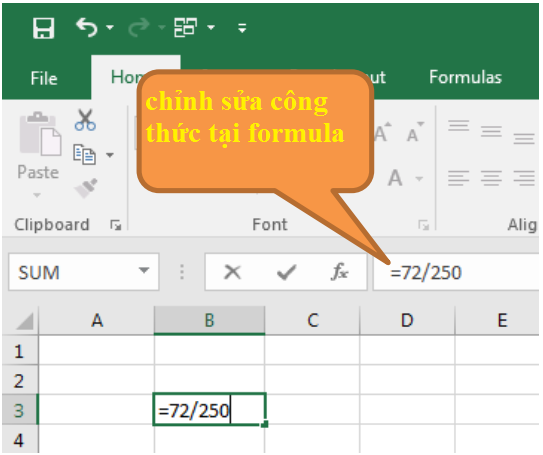Open the Font Color dropdown arrow

click(x=419, y=179)
